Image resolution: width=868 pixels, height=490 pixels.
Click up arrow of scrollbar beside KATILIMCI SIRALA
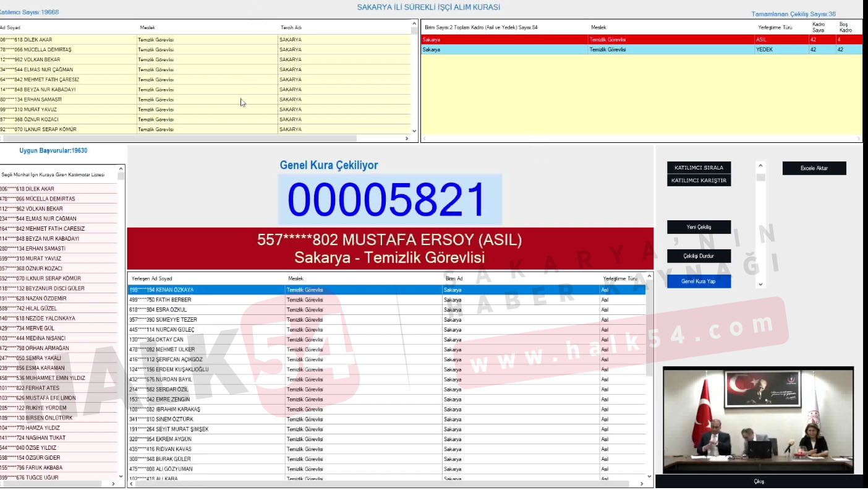pyautogui.click(x=761, y=166)
